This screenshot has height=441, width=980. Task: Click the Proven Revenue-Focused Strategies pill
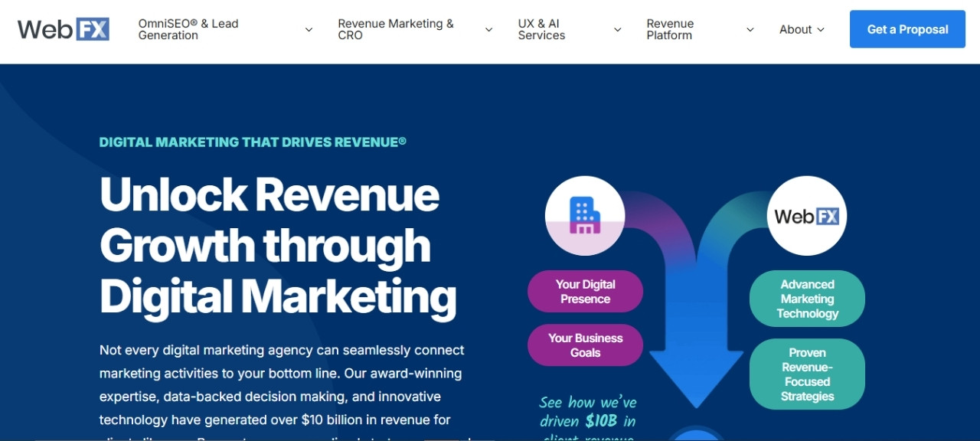coord(807,374)
